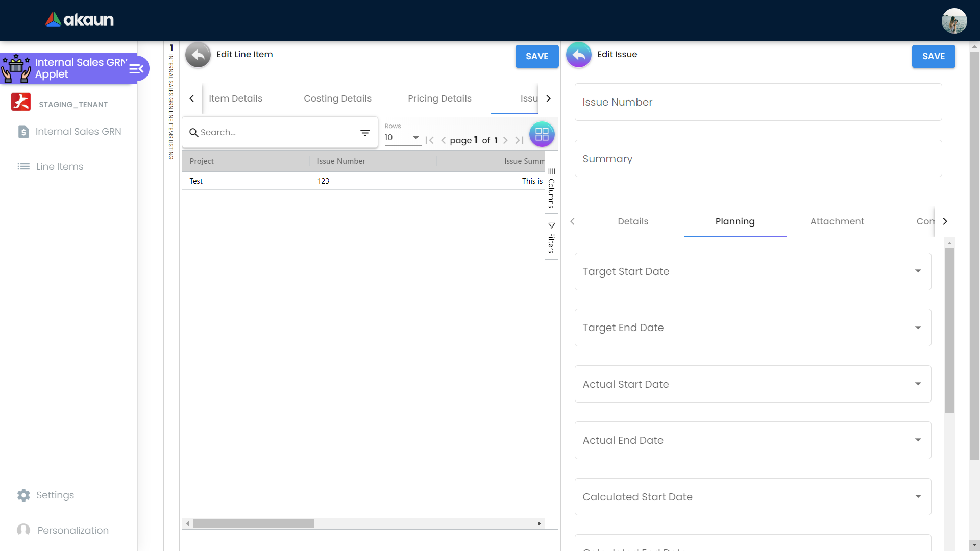Click the Issue Number input field
Image resolution: width=980 pixels, height=551 pixels.
(x=757, y=102)
